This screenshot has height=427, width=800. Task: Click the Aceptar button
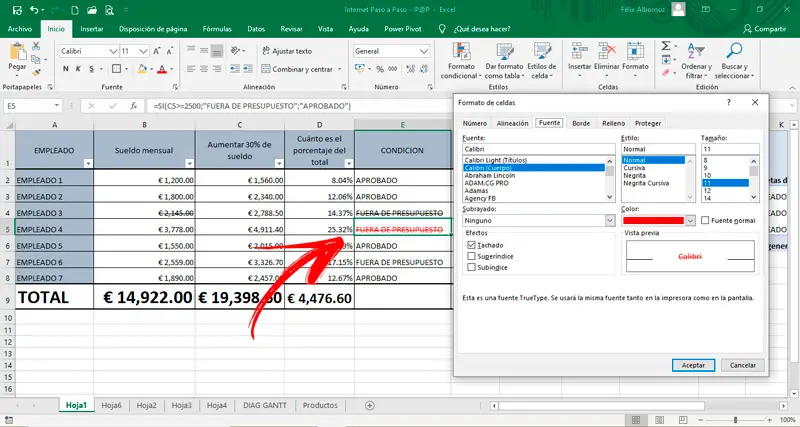[x=693, y=365]
